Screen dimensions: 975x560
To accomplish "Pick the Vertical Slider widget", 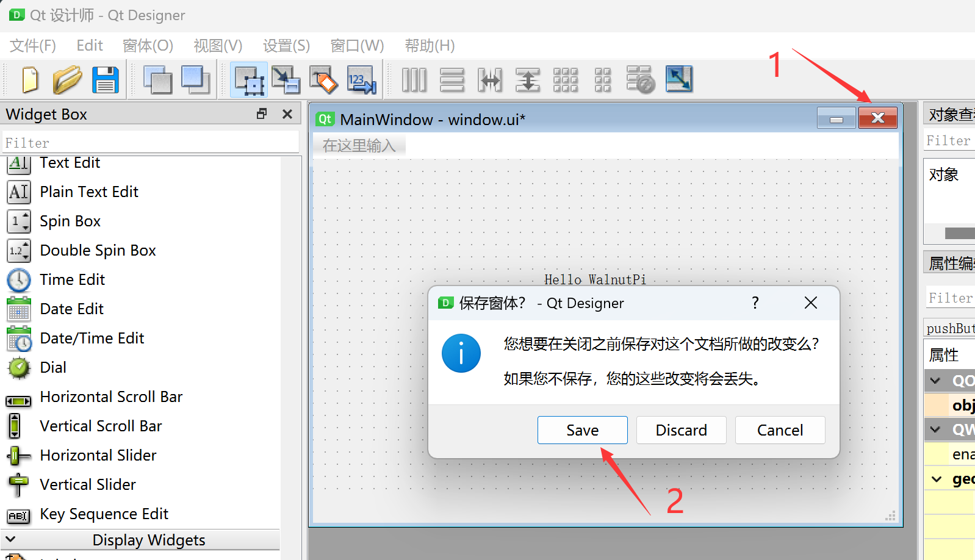I will [88, 485].
